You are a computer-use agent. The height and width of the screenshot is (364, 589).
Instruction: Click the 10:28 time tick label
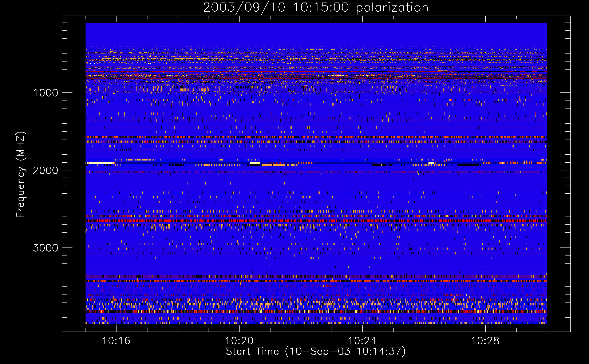(x=486, y=341)
